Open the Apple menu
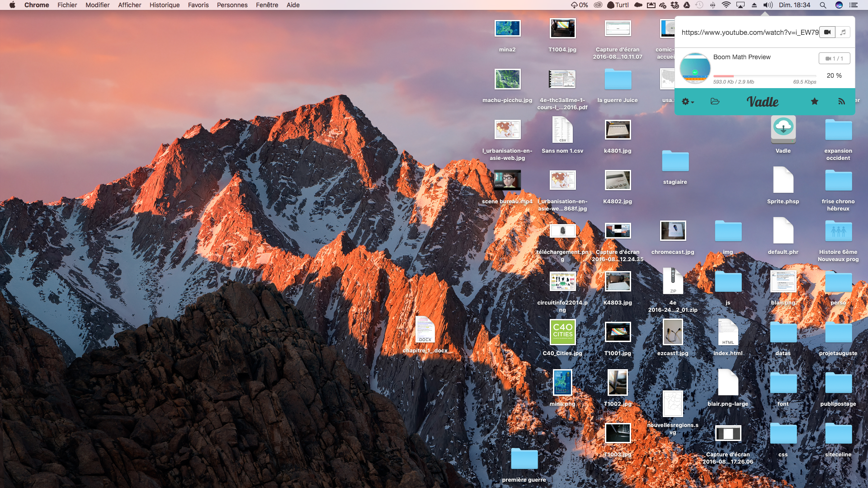Screen dimensions: 868x488 tap(12, 5)
